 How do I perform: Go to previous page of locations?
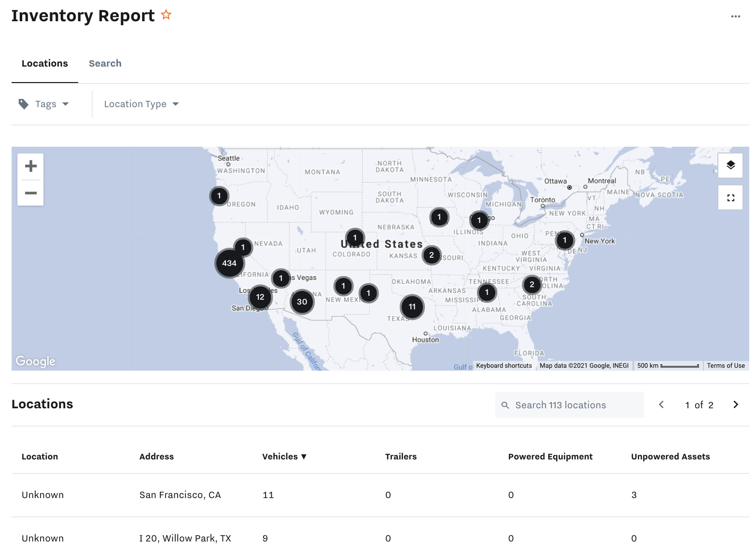[661, 405]
